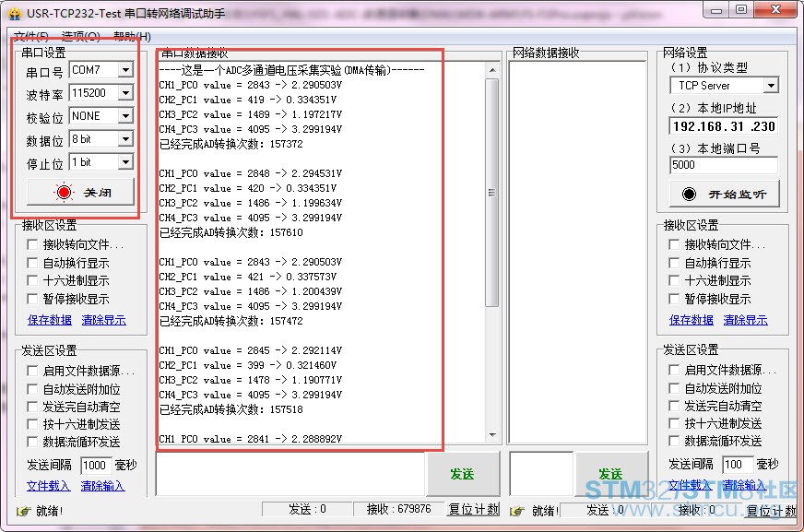Click the serial receive scrollbar thumb
804x532 pixels.
[x=492, y=193]
